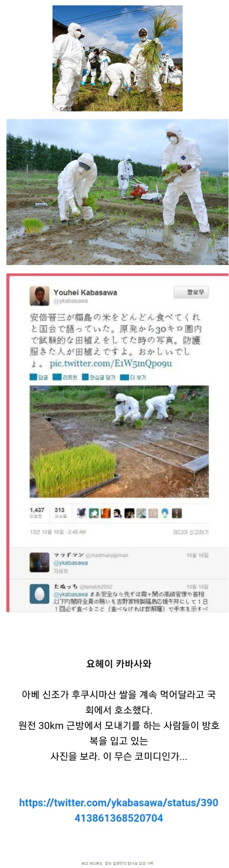Click the 미디어 신고하기 report media link
229x868 pixels.
click(x=191, y=532)
